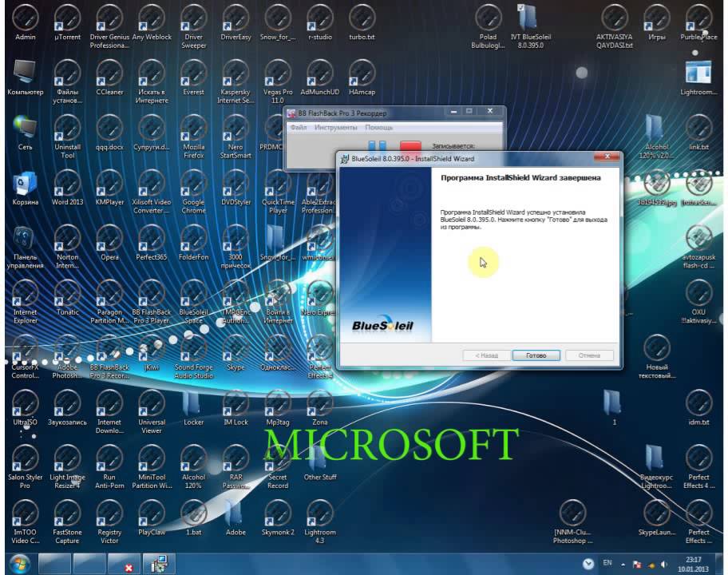Image resolution: width=728 pixels, height=575 pixels.
Task: Select the Sound Forge Audio Studio icon
Action: 194,357
